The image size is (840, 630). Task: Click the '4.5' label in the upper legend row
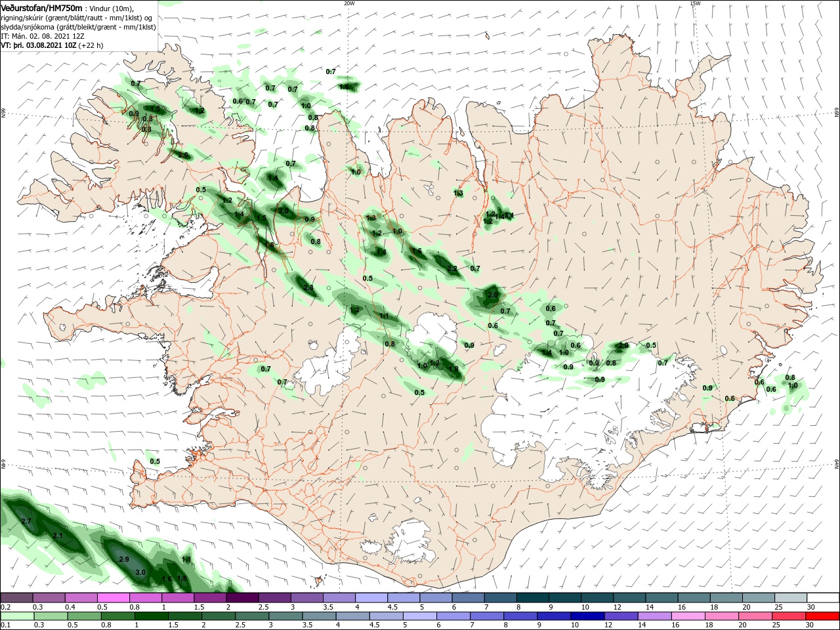pos(392,607)
